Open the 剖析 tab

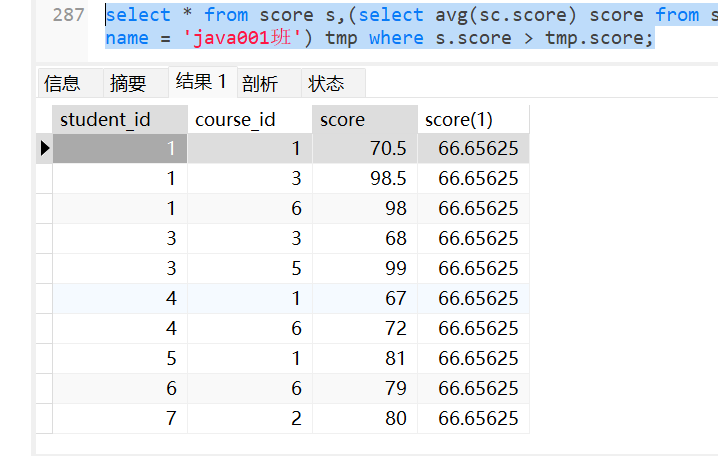tap(269, 83)
